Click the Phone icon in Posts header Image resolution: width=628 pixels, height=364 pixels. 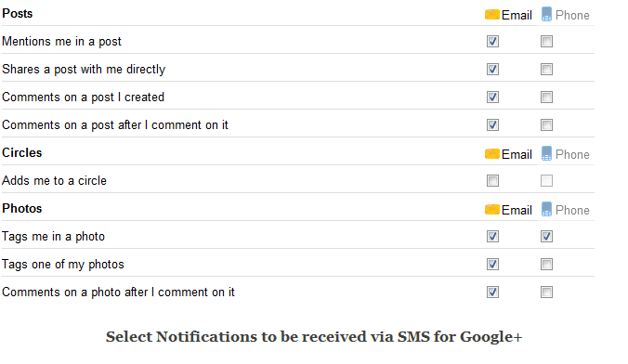coord(546,14)
